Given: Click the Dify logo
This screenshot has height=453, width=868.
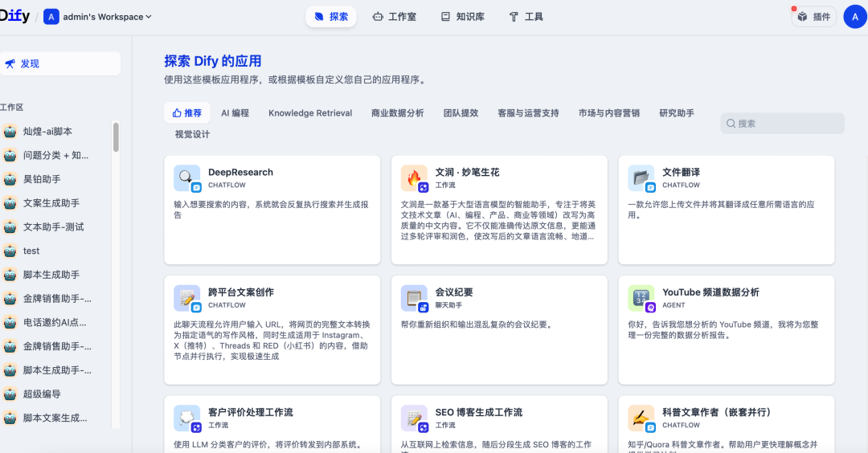Looking at the screenshot, I should click(14, 16).
